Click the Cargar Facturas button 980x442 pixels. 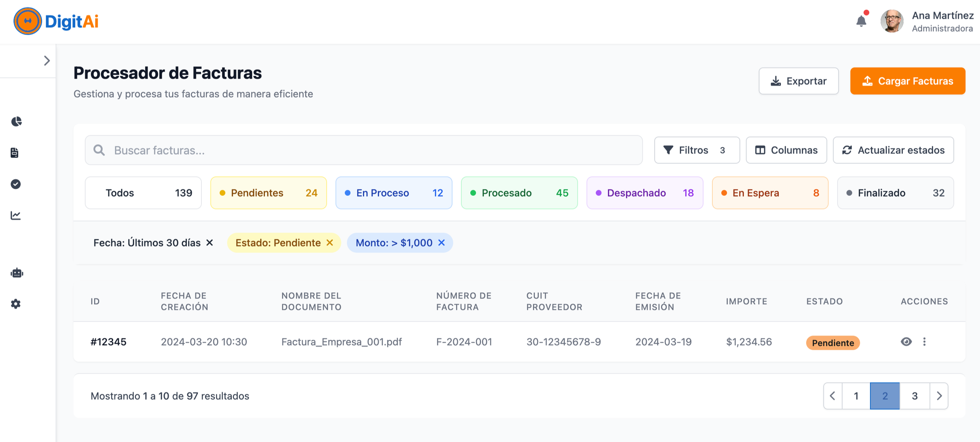(907, 81)
